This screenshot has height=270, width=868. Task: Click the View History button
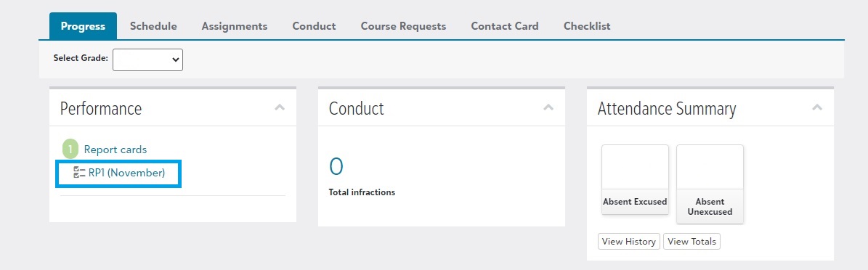[629, 241]
